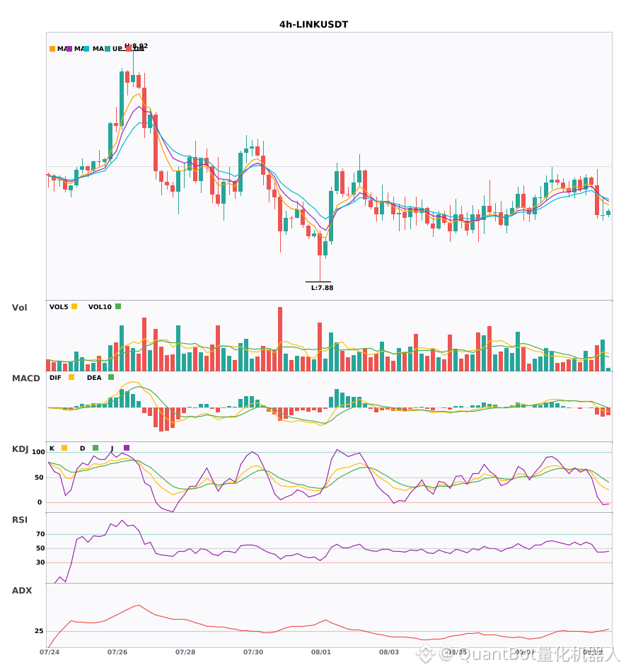Click the ADX panel label
The image size is (626, 672).
coord(22,591)
